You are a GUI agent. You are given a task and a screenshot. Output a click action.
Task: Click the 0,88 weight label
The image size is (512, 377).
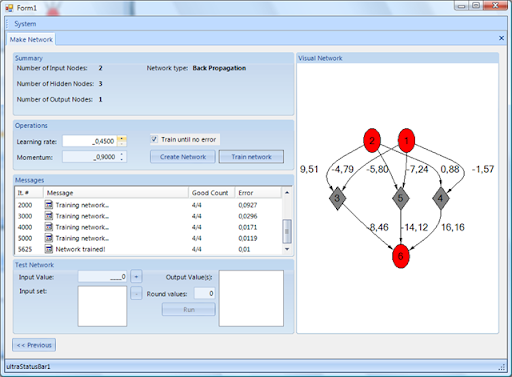pos(450,169)
